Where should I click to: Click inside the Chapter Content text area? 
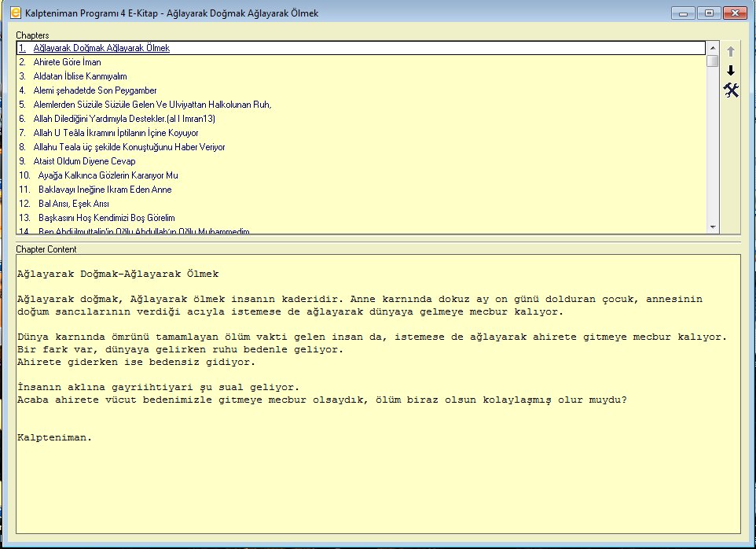[x=377, y=472]
